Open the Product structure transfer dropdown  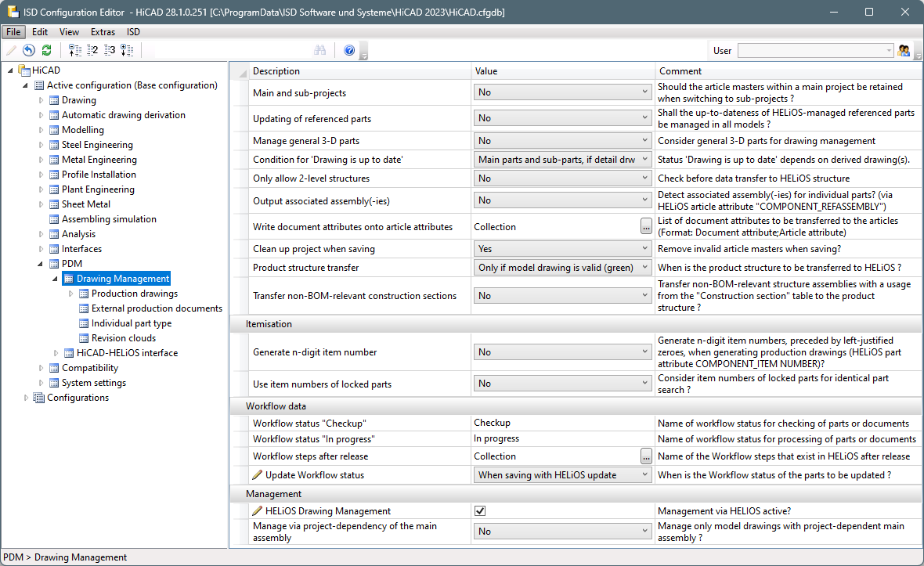tap(563, 268)
